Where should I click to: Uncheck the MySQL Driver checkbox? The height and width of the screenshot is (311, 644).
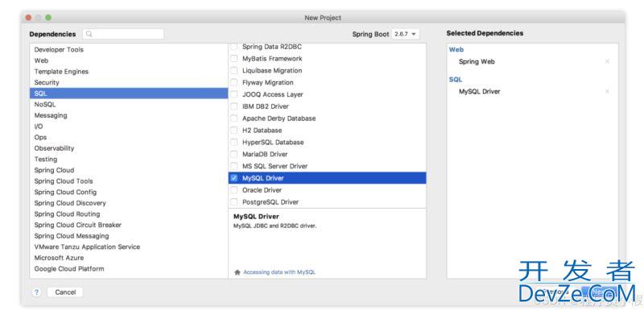[x=233, y=178]
